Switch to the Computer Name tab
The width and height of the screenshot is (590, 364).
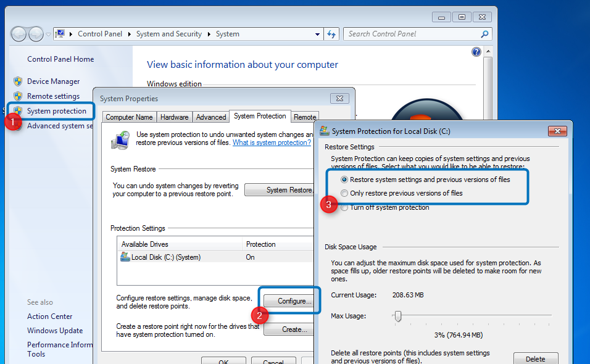tap(129, 117)
